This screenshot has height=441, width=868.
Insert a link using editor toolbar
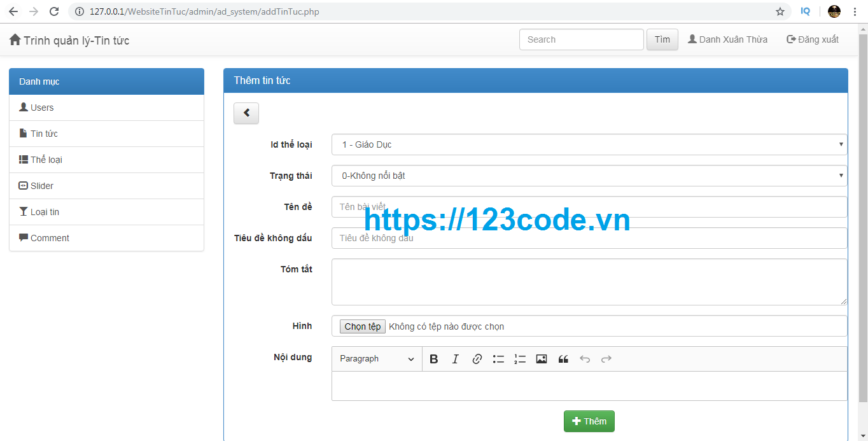tap(477, 359)
